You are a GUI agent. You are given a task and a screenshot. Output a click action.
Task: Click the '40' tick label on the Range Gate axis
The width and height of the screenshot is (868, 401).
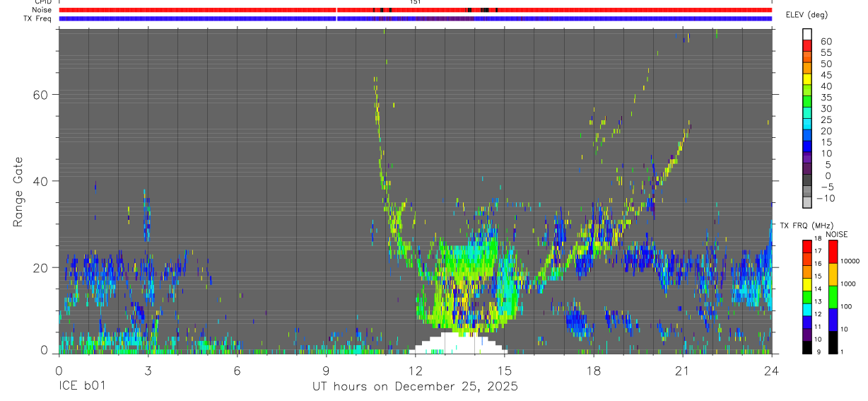tap(41, 181)
